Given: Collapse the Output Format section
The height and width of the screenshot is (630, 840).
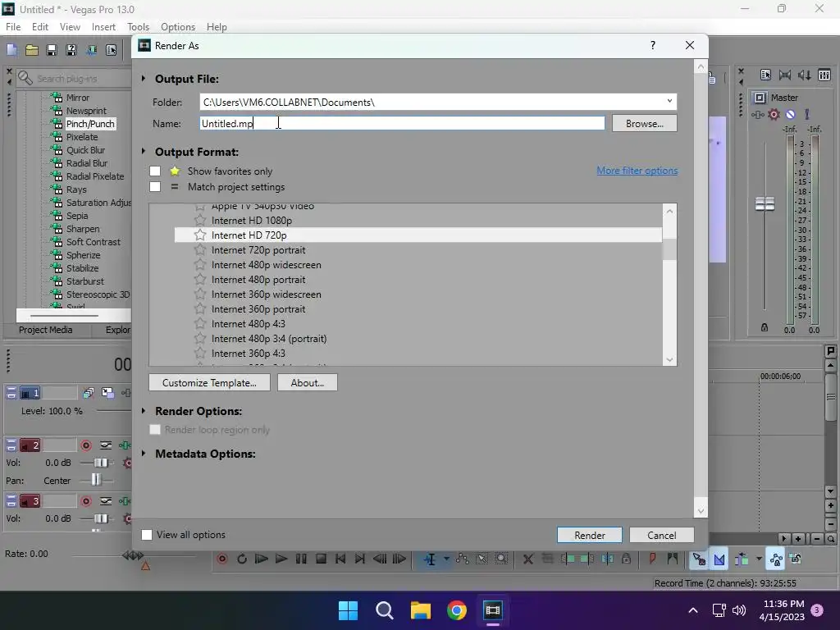Looking at the screenshot, I should (143, 152).
